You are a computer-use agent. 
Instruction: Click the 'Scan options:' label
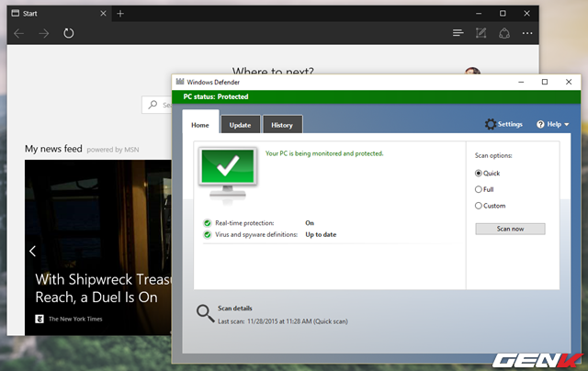493,155
